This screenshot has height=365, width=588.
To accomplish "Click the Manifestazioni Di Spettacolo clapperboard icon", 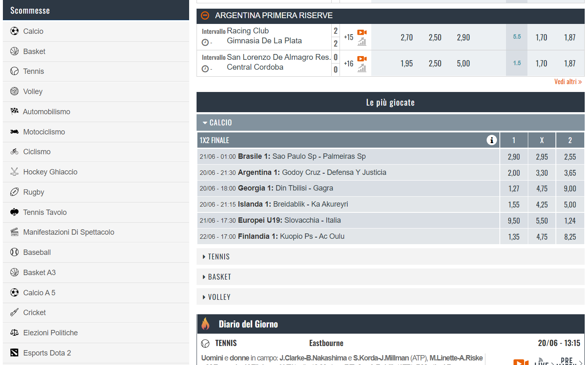I will (x=14, y=232).
